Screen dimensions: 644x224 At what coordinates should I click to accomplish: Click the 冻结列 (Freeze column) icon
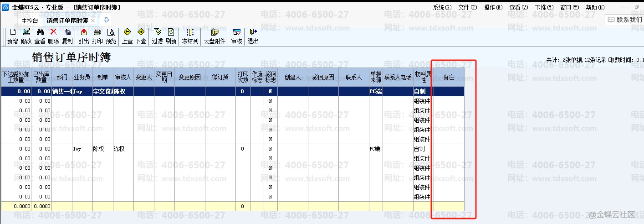[x=190, y=32]
